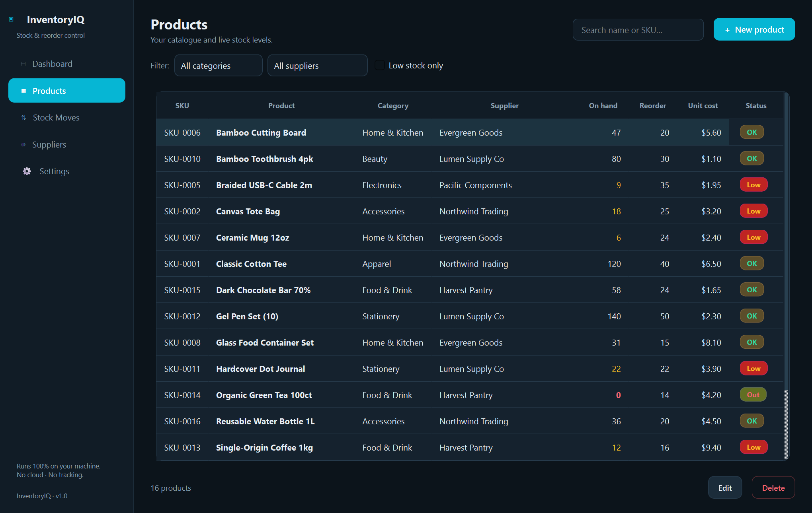
Task: Click the Suppliers sidebar icon
Action: (23, 145)
